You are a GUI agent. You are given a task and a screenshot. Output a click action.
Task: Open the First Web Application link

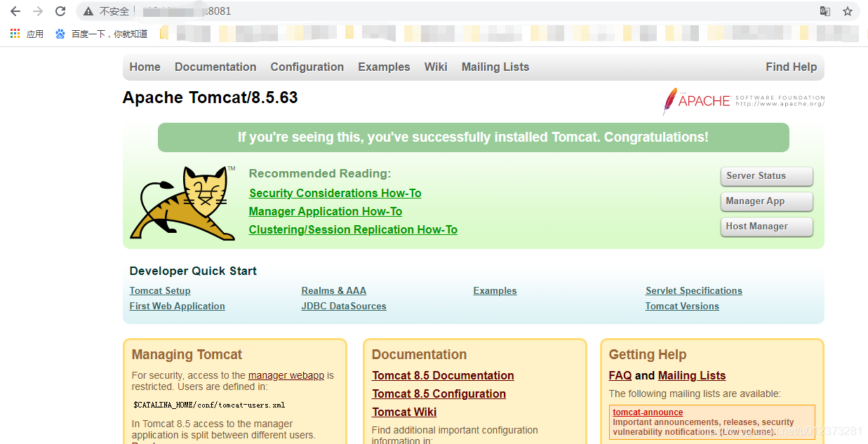click(178, 307)
